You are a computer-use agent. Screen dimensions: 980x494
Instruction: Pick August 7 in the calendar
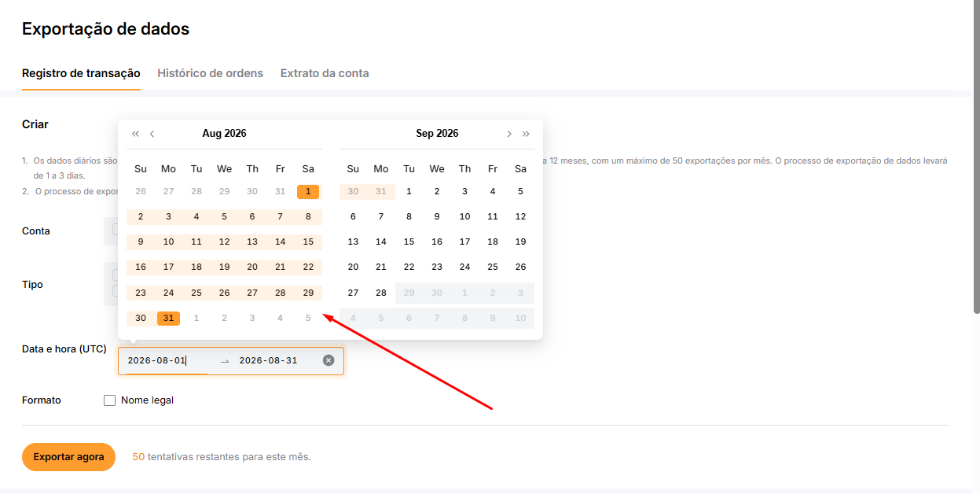(x=280, y=216)
